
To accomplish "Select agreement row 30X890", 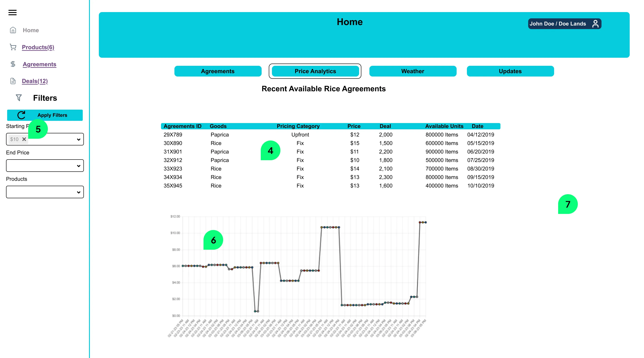I will (173, 143).
